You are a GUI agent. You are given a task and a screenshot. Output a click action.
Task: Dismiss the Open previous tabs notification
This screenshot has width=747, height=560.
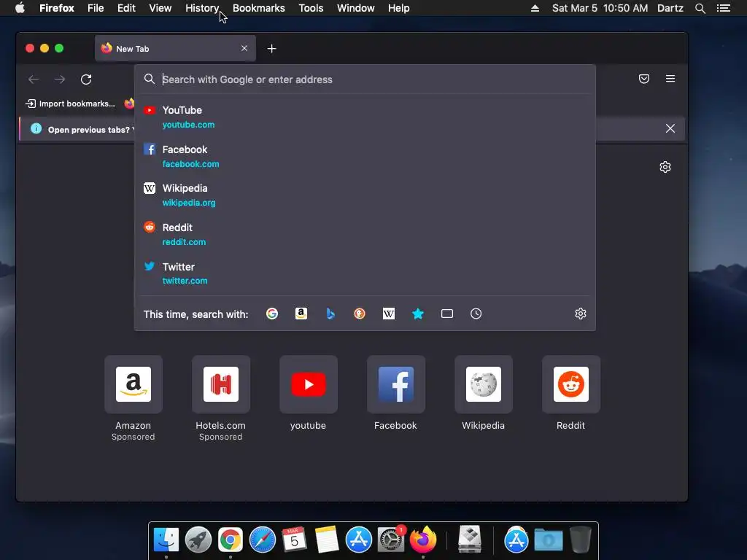[670, 128]
